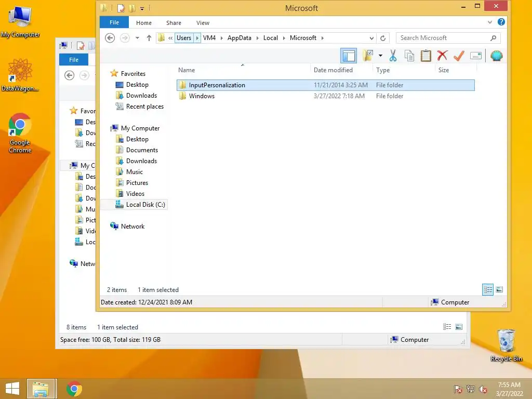Click Users in the address breadcrumb
The width and height of the screenshot is (532, 399).
184,37
